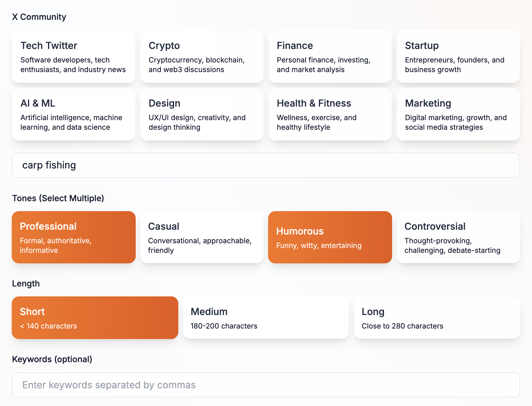Click the "Tones (Select Multiple)" heading
Viewport: 532px width, 406px height.
coord(58,198)
